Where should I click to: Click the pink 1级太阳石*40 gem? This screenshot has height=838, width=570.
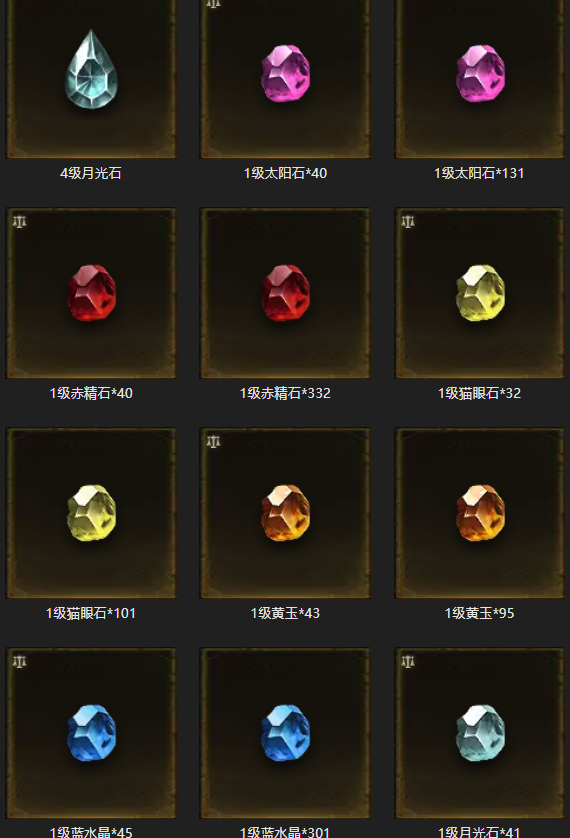(285, 73)
